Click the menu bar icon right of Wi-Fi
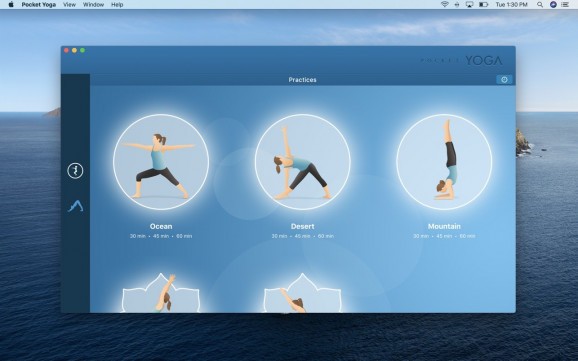Screen dimensions: 578x361 coord(457,4)
